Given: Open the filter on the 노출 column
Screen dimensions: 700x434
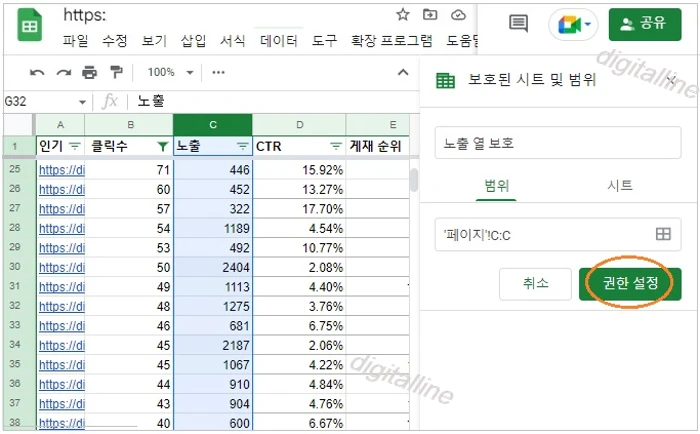Looking at the screenshot, I should [x=242, y=146].
